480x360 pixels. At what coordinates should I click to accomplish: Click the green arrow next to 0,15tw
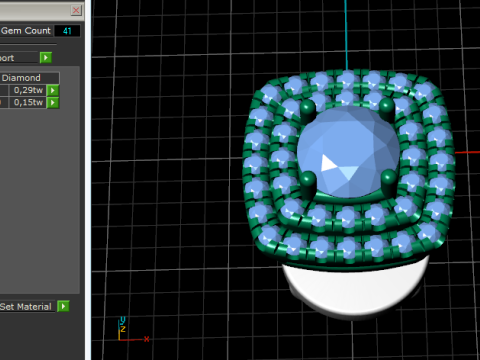pyautogui.click(x=53, y=103)
